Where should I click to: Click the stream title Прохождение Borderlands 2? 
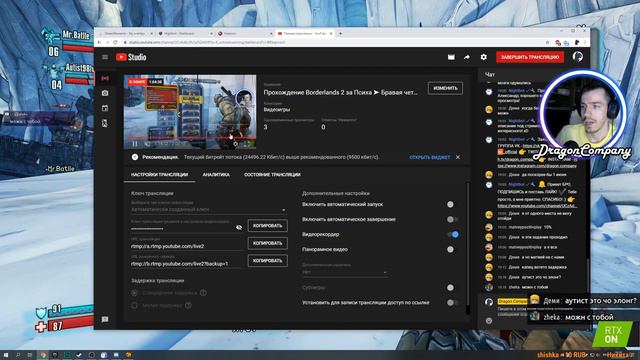coord(340,93)
